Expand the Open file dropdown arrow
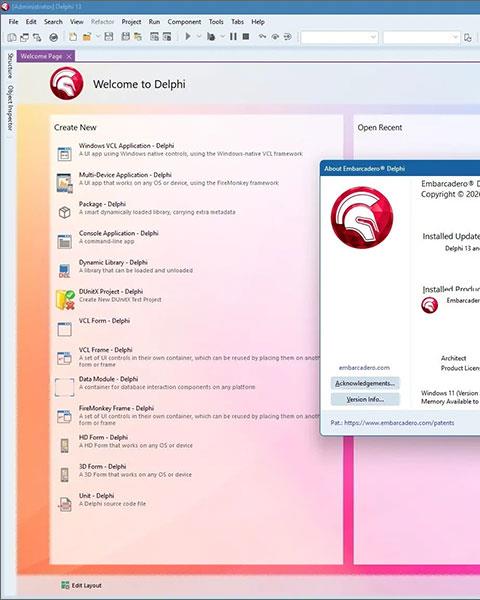 98,37
